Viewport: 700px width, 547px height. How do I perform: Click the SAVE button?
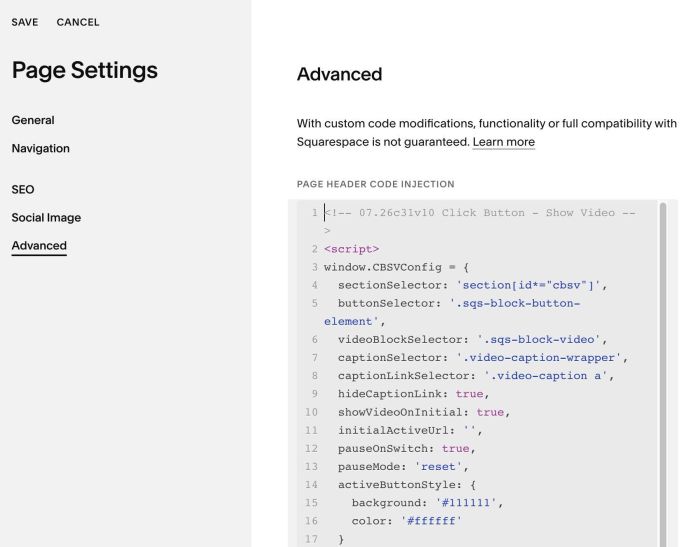coord(25,22)
